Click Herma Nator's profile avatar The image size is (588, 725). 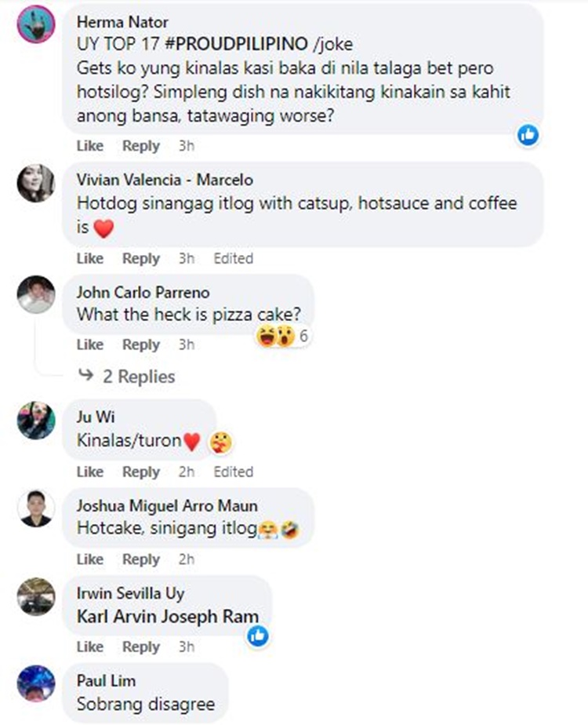pyautogui.click(x=36, y=24)
